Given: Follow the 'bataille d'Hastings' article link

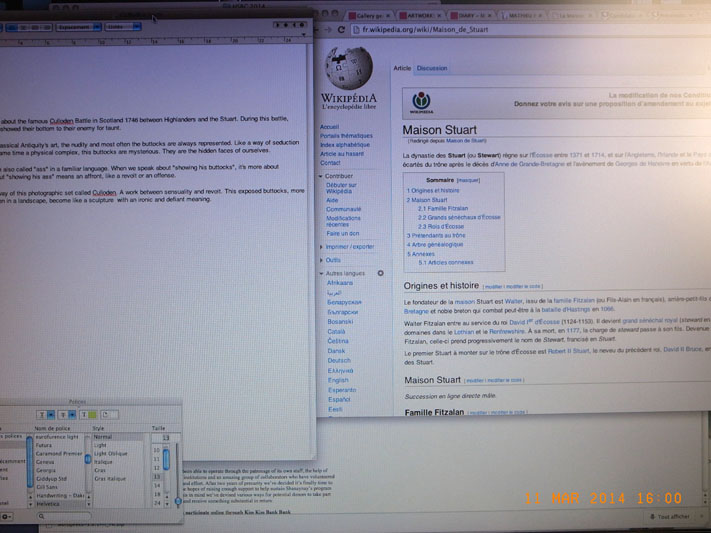Looking at the screenshot, I should (566, 309).
